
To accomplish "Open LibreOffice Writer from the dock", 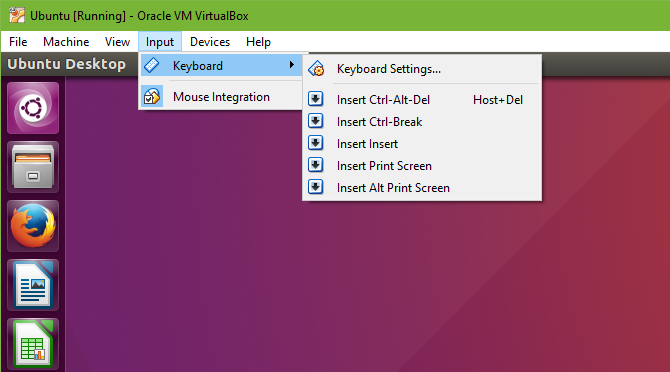I will [33, 285].
